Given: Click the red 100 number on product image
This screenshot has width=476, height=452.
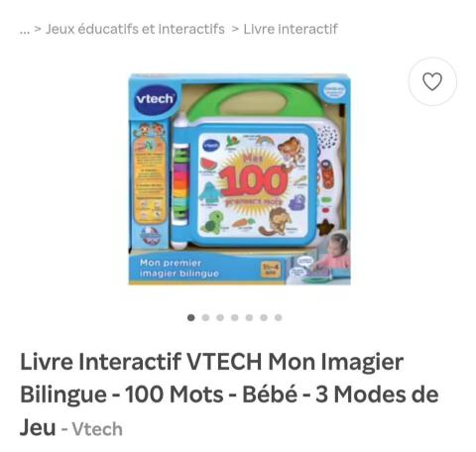Looking at the screenshot, I should coord(253,180).
